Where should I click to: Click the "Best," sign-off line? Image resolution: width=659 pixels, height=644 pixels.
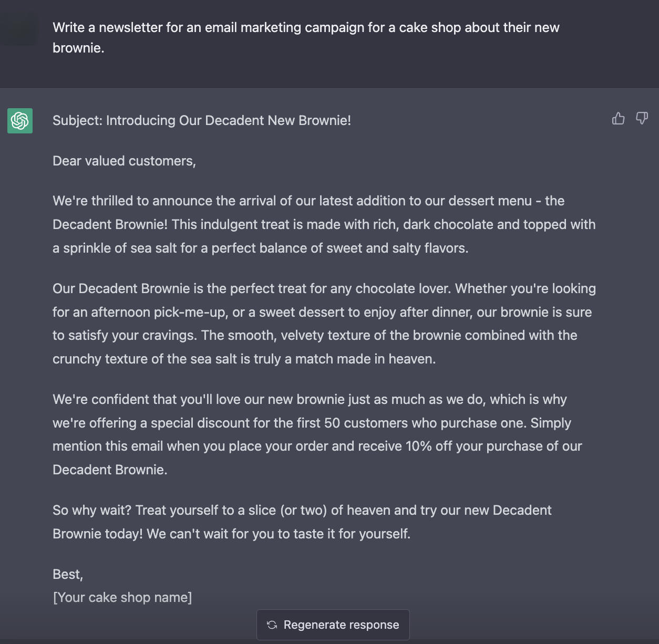click(x=68, y=574)
